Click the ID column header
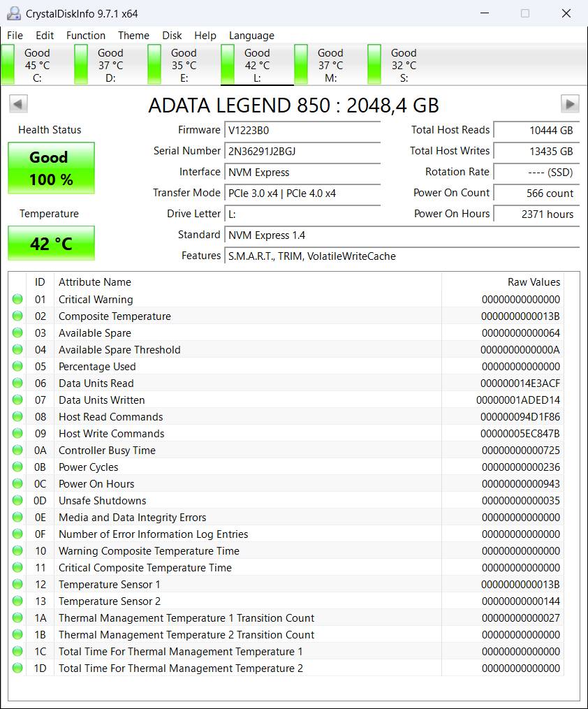The width and height of the screenshot is (588, 709). pyautogui.click(x=41, y=282)
